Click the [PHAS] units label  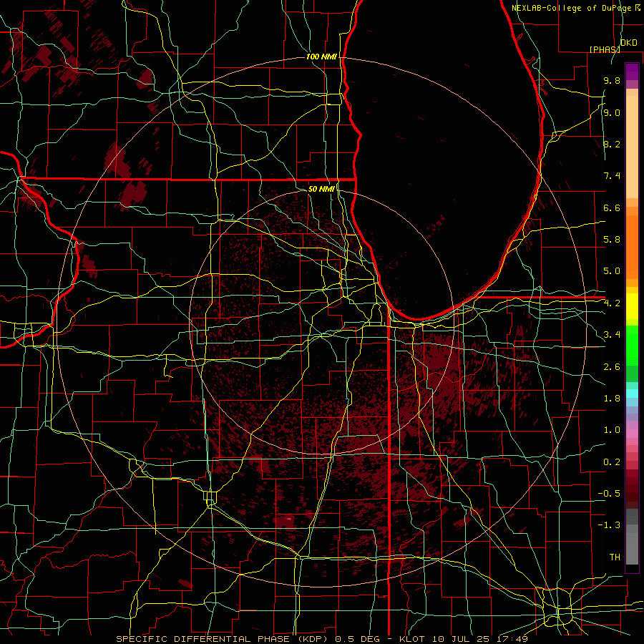pos(605,49)
